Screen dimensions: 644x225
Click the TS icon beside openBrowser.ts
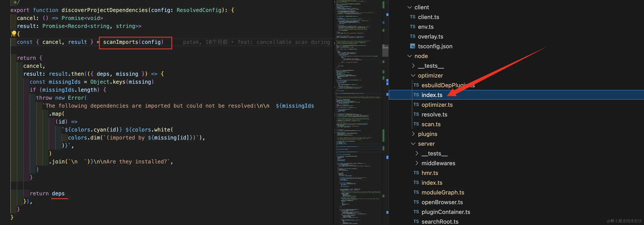416,202
